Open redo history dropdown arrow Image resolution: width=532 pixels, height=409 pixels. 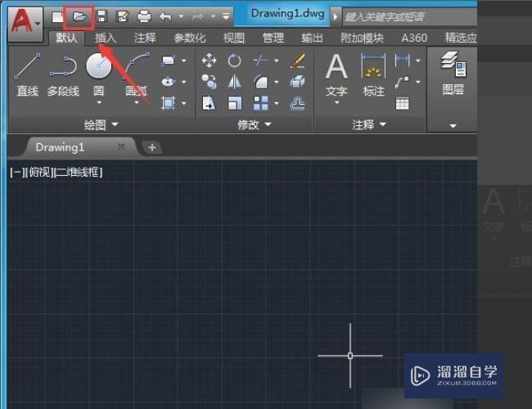(213, 16)
